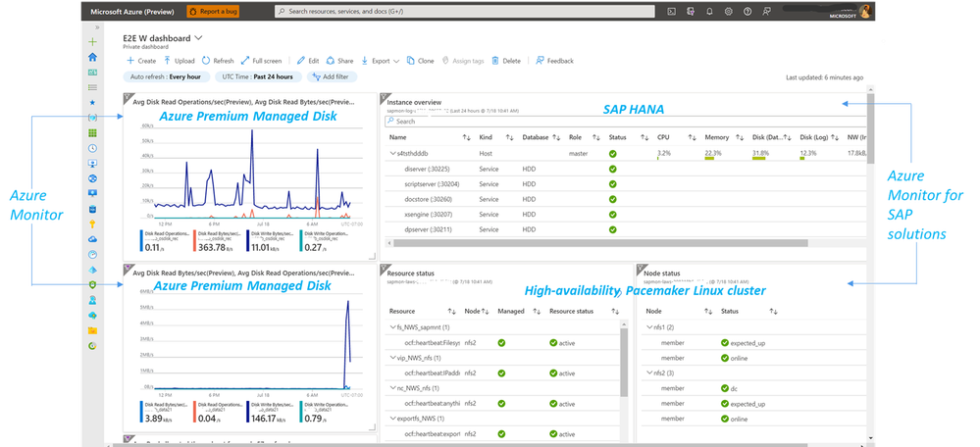Click Edit in the dashboard toolbar
This screenshot has width=980, height=447.
[x=308, y=61]
